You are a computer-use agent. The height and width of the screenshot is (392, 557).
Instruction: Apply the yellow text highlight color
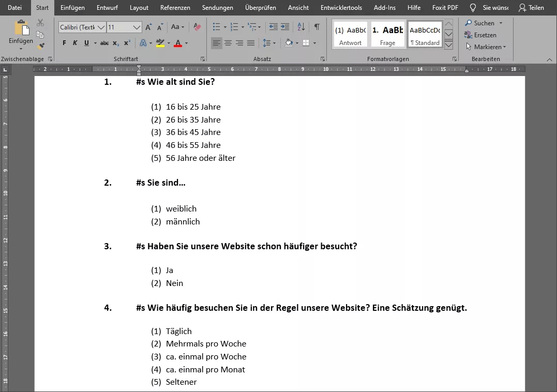(x=160, y=43)
